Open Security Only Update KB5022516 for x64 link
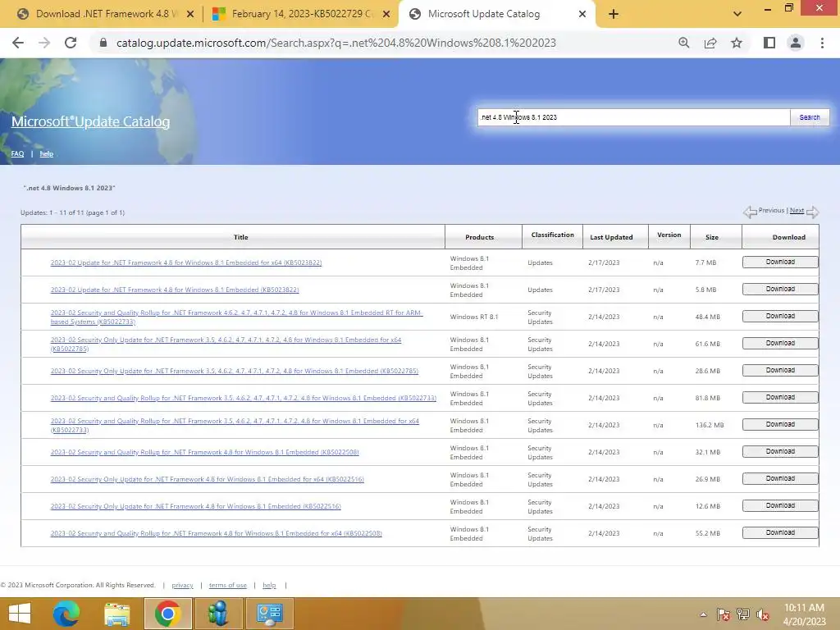This screenshot has width=840, height=630. tap(207, 479)
